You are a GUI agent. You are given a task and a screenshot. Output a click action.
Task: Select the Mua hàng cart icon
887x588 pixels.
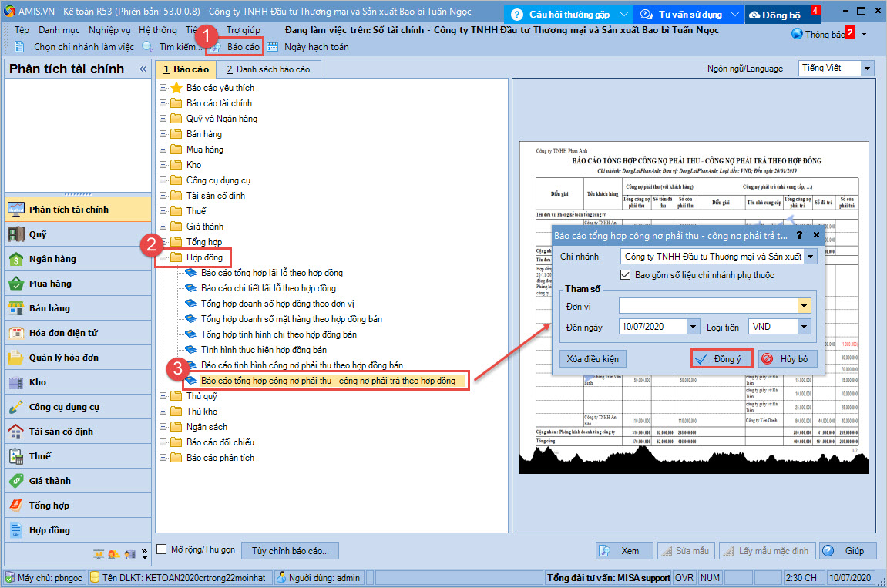(x=15, y=284)
